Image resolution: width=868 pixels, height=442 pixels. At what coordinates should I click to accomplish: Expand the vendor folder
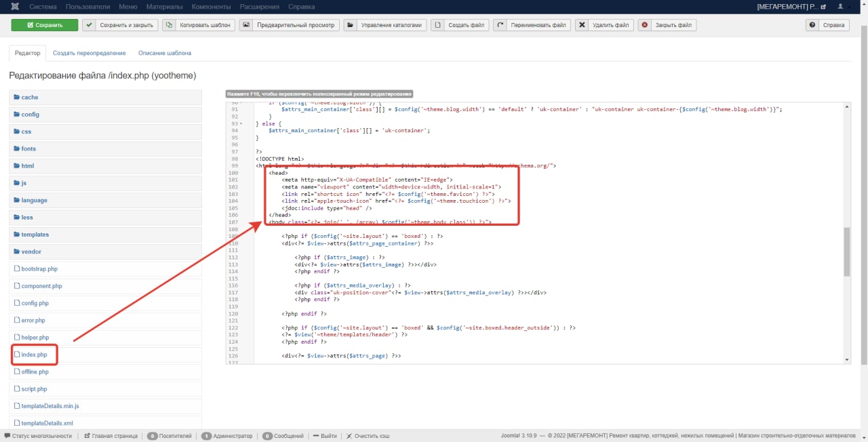[x=105, y=252]
